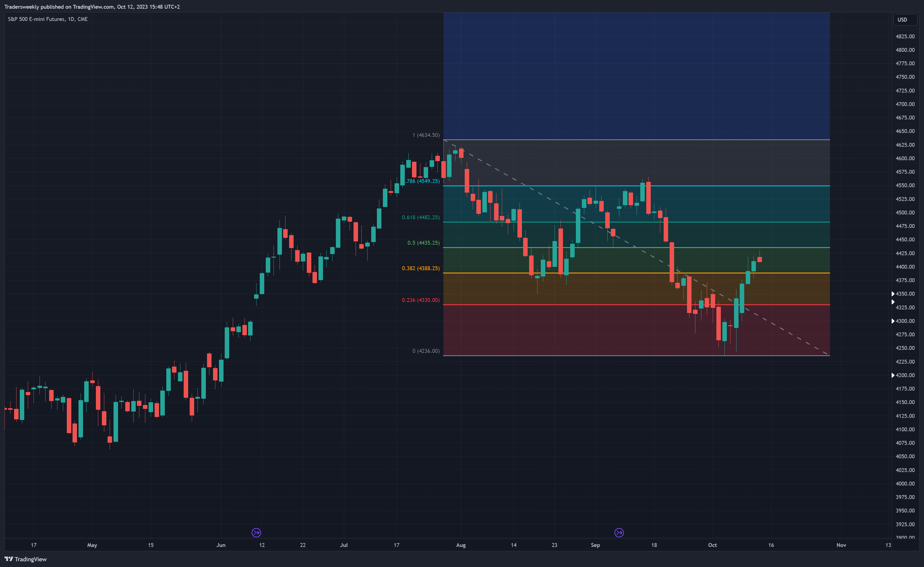
Task: Click the 4400.00 price axis label
Action: (905, 267)
